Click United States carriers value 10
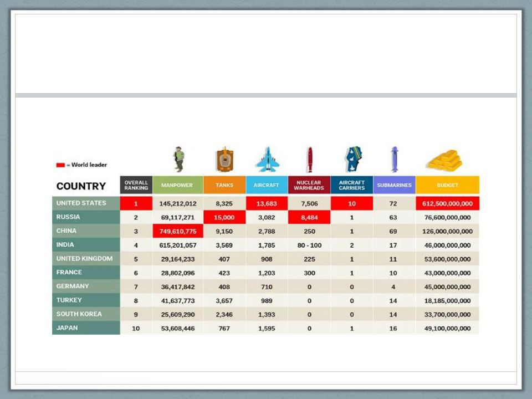The width and height of the screenshot is (532, 399). (352, 203)
